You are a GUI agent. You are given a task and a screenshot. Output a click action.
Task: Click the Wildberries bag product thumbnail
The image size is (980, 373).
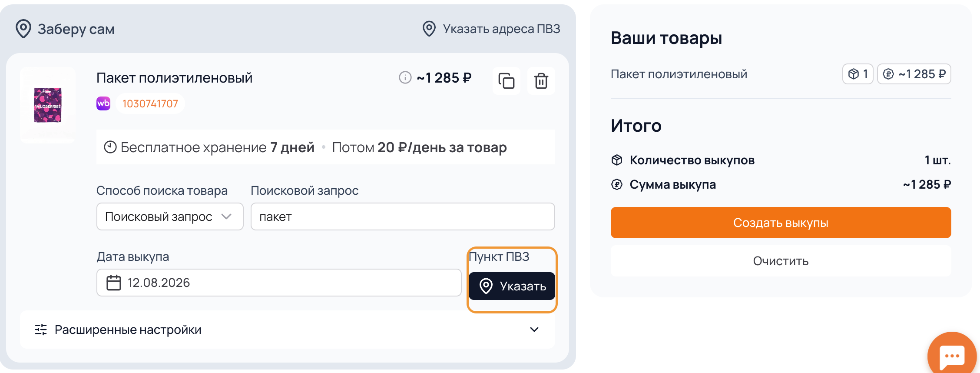48,105
